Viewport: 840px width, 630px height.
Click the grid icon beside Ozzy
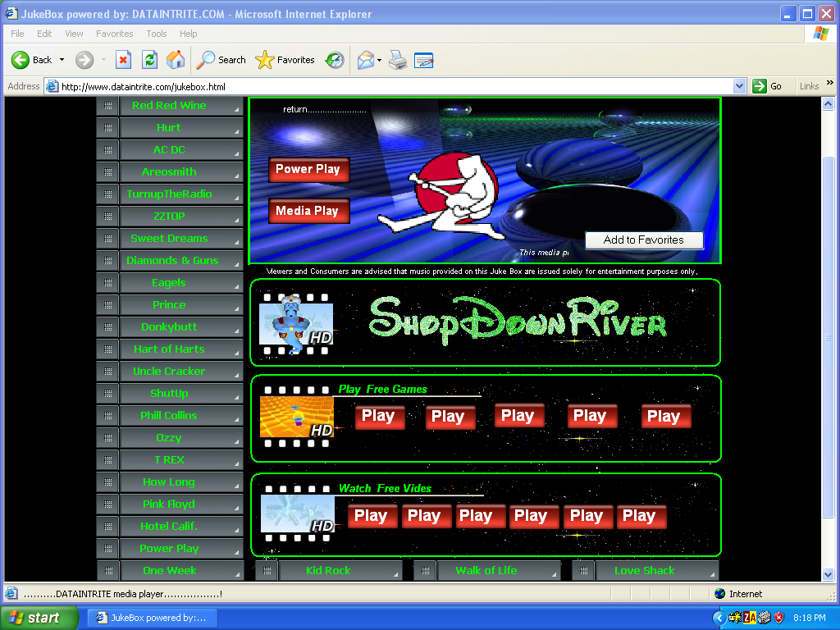pos(107,438)
